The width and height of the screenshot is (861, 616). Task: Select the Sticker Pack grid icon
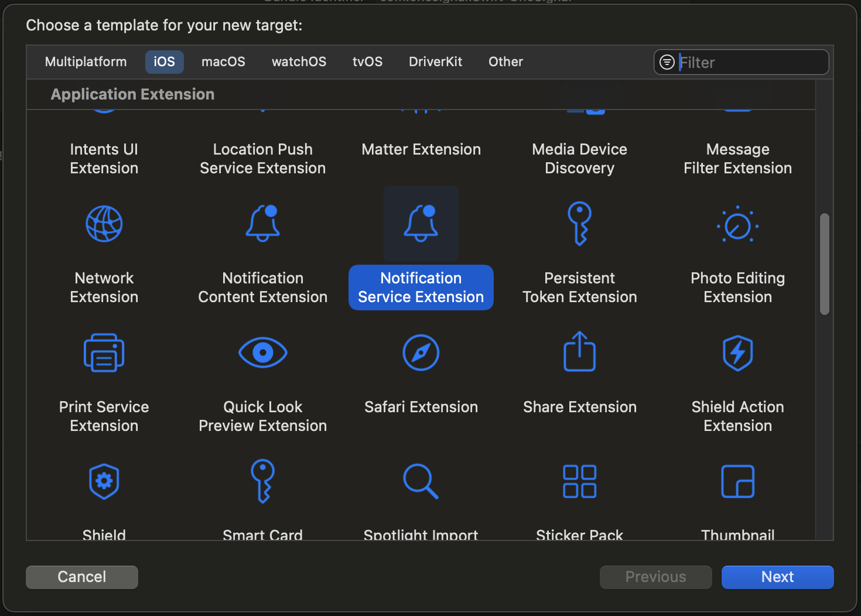coord(579,481)
